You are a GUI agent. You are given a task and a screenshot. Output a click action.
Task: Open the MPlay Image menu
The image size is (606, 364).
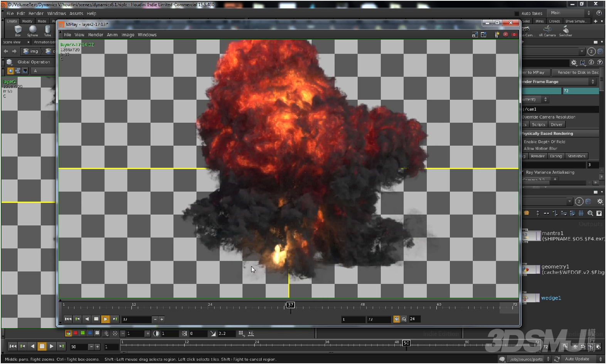128,35
